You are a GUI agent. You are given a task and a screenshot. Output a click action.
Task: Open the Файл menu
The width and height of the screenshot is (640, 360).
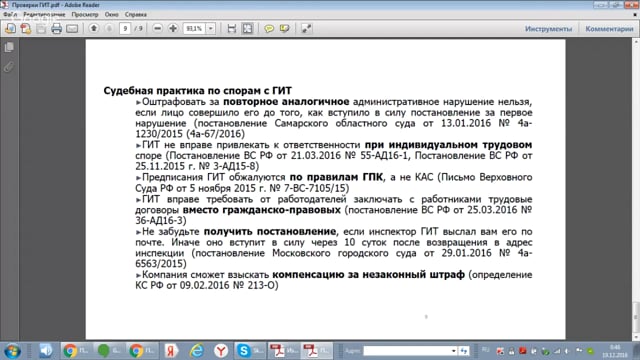[x=10, y=14]
